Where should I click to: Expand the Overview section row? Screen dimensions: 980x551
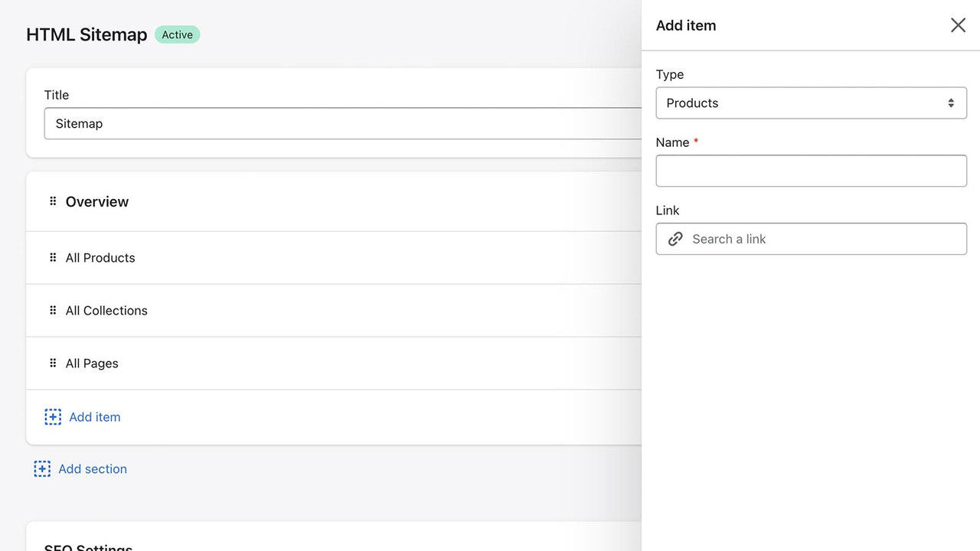(x=306, y=201)
